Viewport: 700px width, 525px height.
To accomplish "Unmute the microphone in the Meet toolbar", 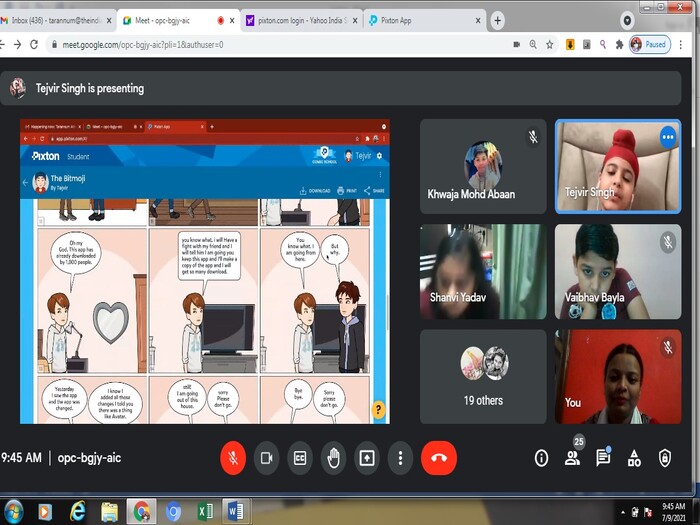I will click(x=233, y=458).
